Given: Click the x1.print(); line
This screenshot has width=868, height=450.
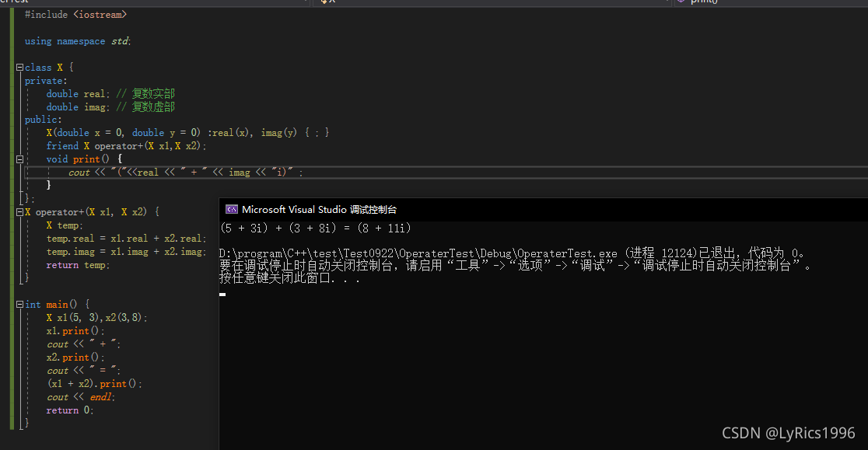Looking at the screenshot, I should (75, 331).
